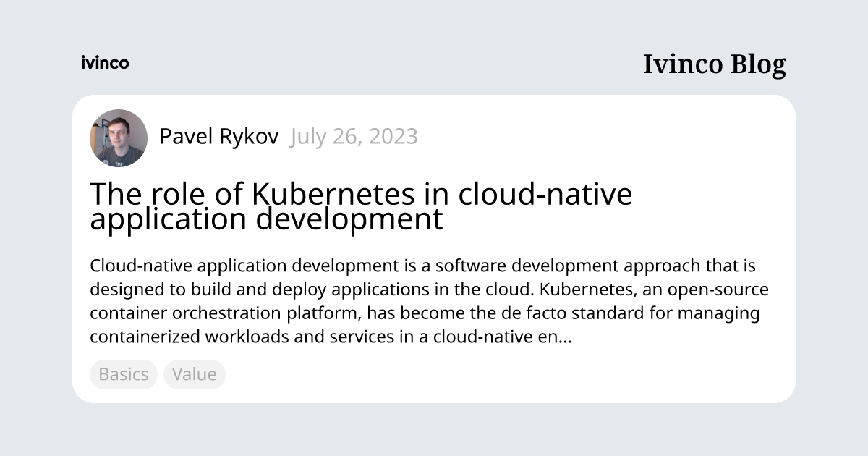Click the article title second line
The width and height of the screenshot is (868, 456).
267,219
